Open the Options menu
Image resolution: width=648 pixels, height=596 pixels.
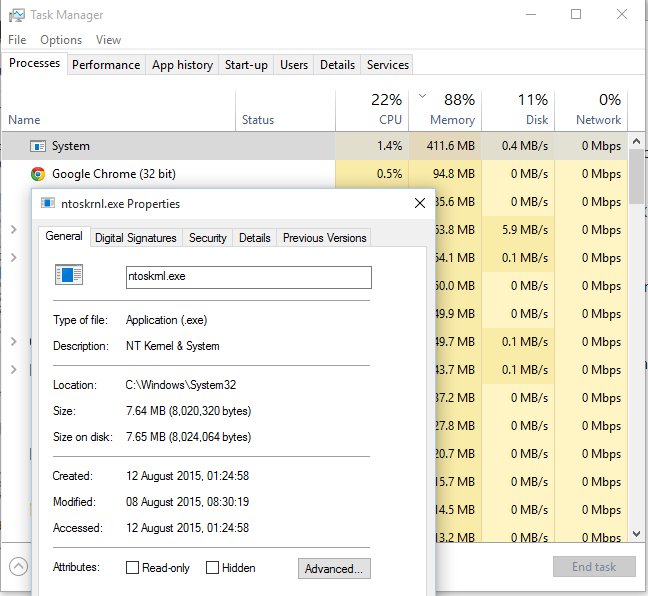(61, 40)
